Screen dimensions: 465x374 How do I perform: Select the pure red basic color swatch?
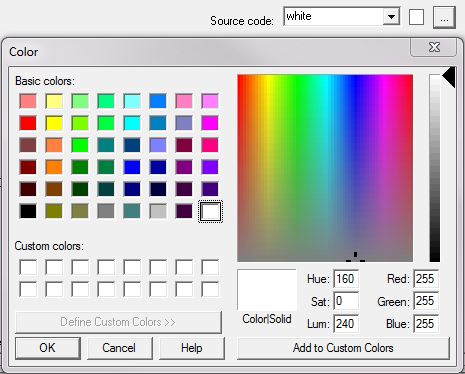[x=28, y=123]
